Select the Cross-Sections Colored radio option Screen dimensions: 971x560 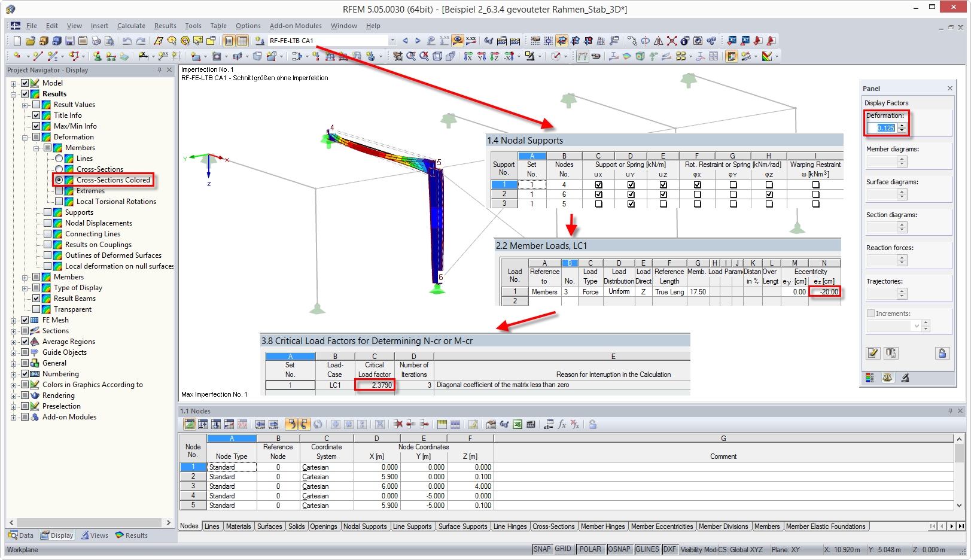[x=59, y=180]
